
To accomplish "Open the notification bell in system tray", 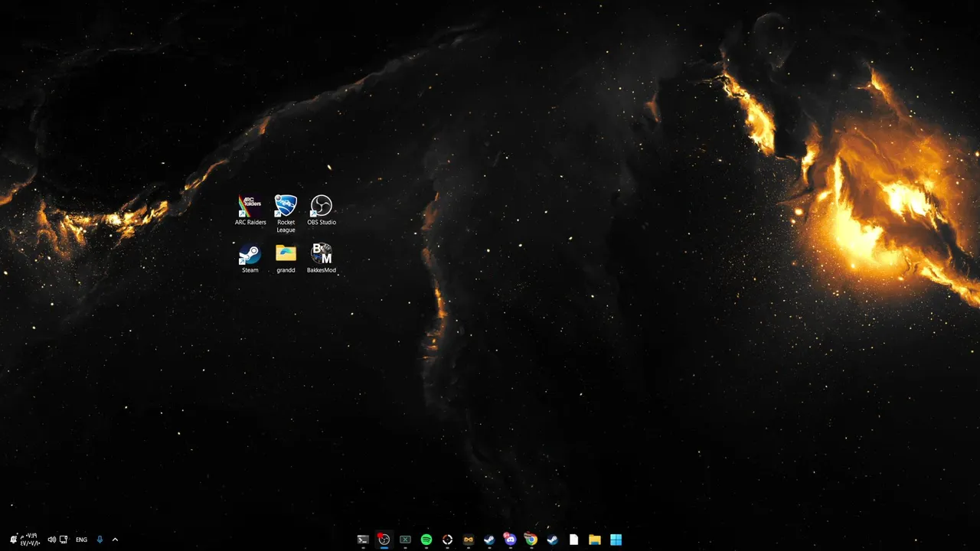I will tap(13, 540).
